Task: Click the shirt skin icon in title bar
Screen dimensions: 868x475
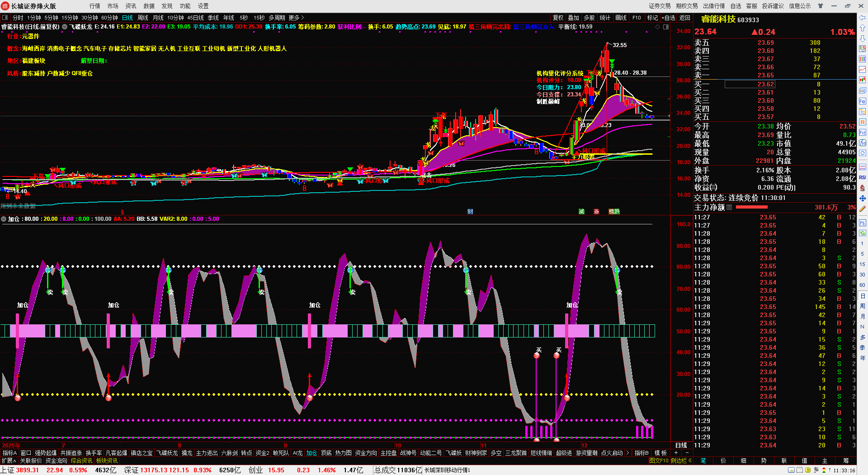Action: [821, 6]
